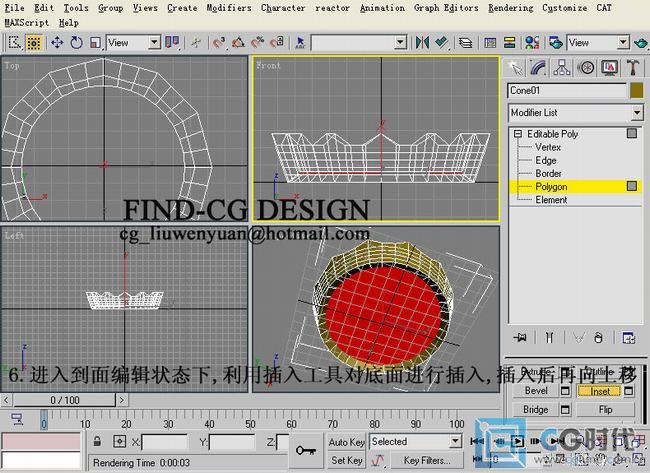Open the Bevel settings box

coord(565,391)
